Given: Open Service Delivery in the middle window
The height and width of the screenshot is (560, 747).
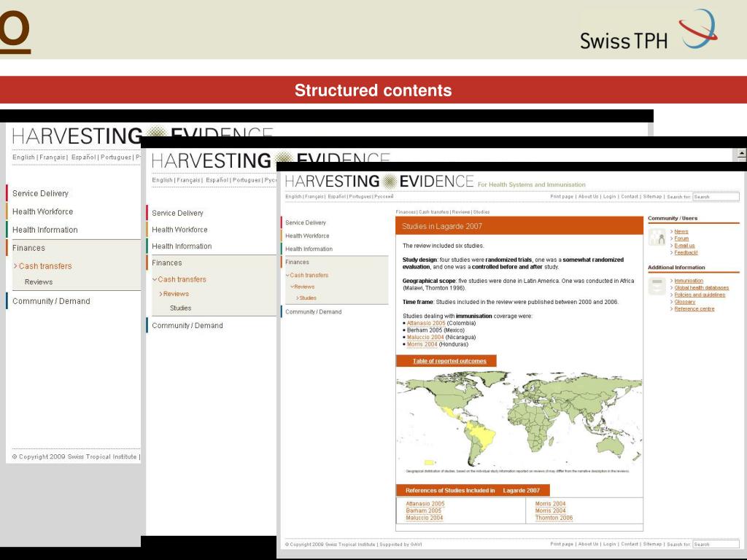Looking at the screenshot, I should pyautogui.click(x=177, y=213).
